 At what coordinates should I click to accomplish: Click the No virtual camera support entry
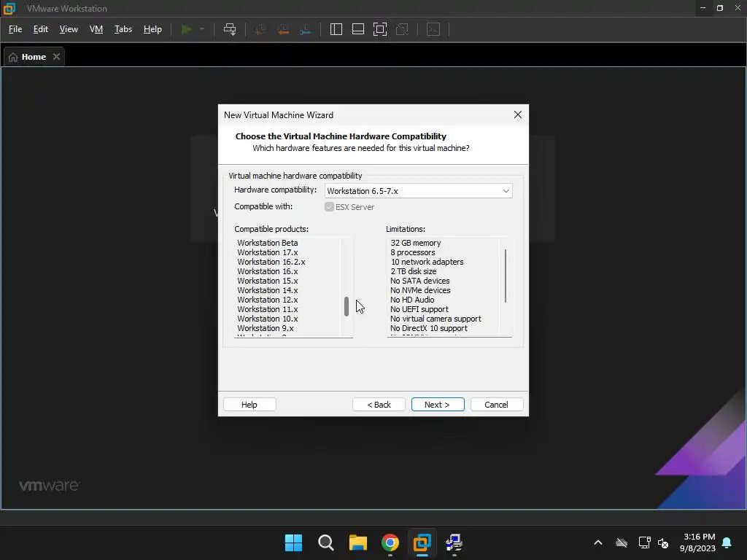[x=436, y=319]
